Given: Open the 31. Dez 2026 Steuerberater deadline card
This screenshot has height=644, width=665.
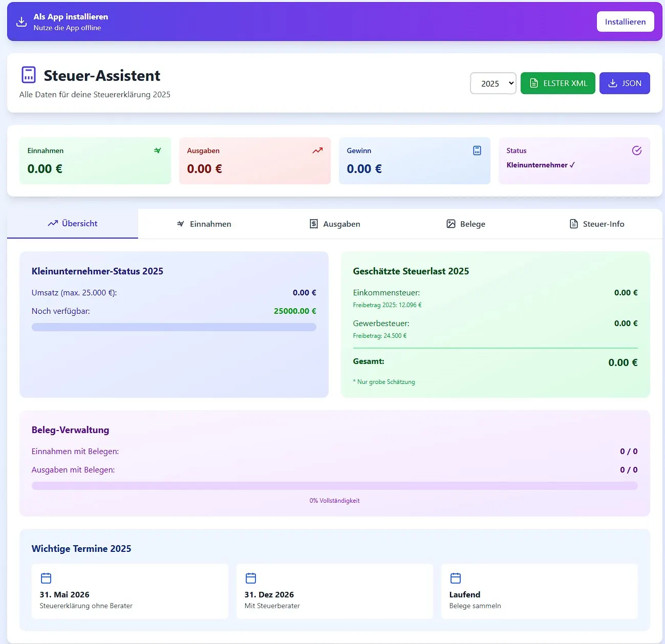Looking at the screenshot, I should (x=334, y=591).
